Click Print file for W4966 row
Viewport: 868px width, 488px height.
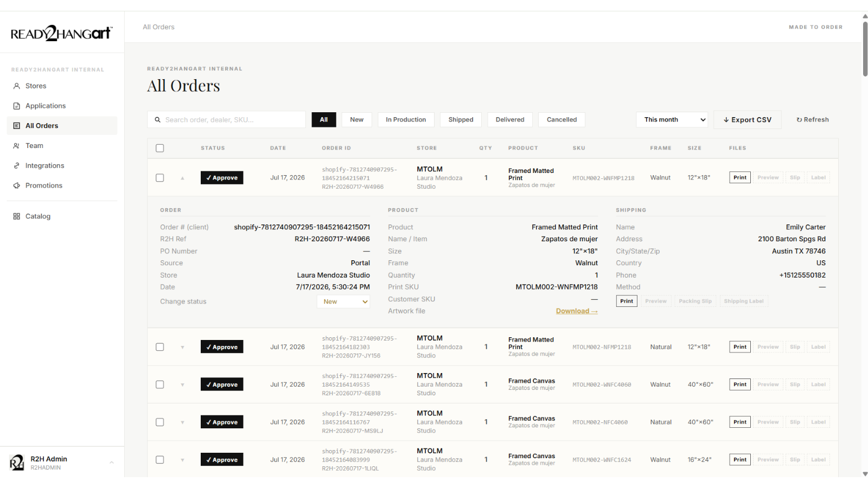click(740, 178)
